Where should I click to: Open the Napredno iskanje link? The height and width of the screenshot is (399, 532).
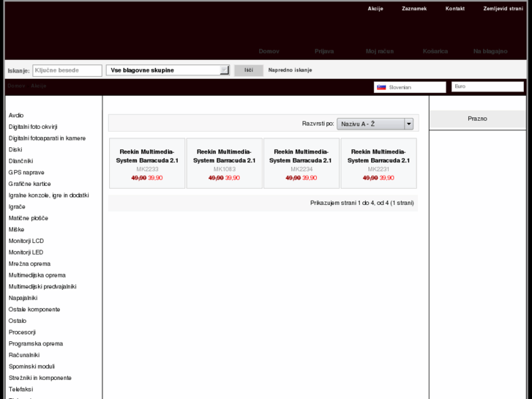(290, 70)
